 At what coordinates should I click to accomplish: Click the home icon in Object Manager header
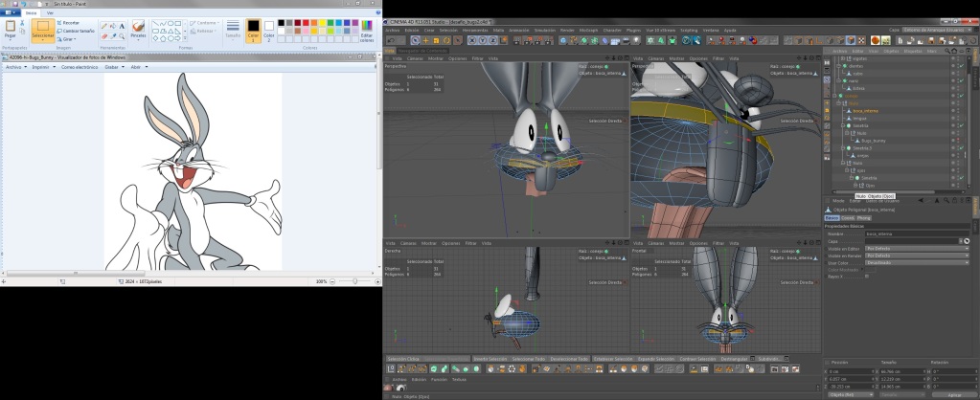pyautogui.click(x=954, y=51)
